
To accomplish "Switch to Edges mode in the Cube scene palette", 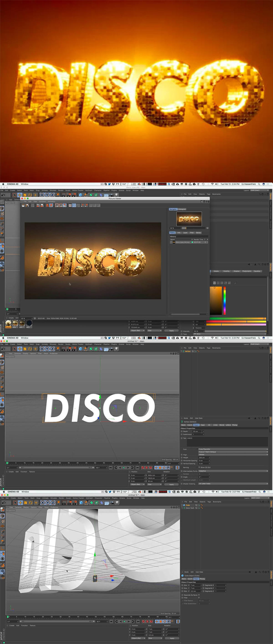I will (2, 536).
